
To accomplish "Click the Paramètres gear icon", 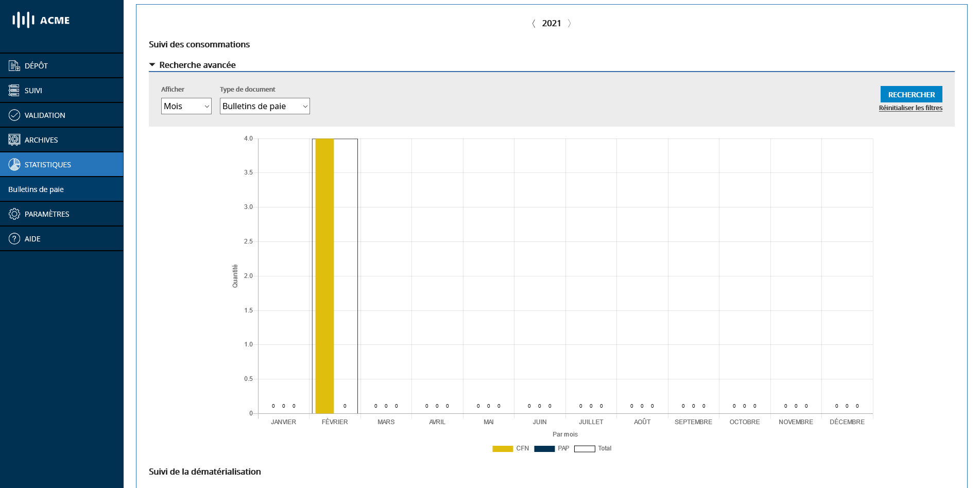I will tap(14, 214).
